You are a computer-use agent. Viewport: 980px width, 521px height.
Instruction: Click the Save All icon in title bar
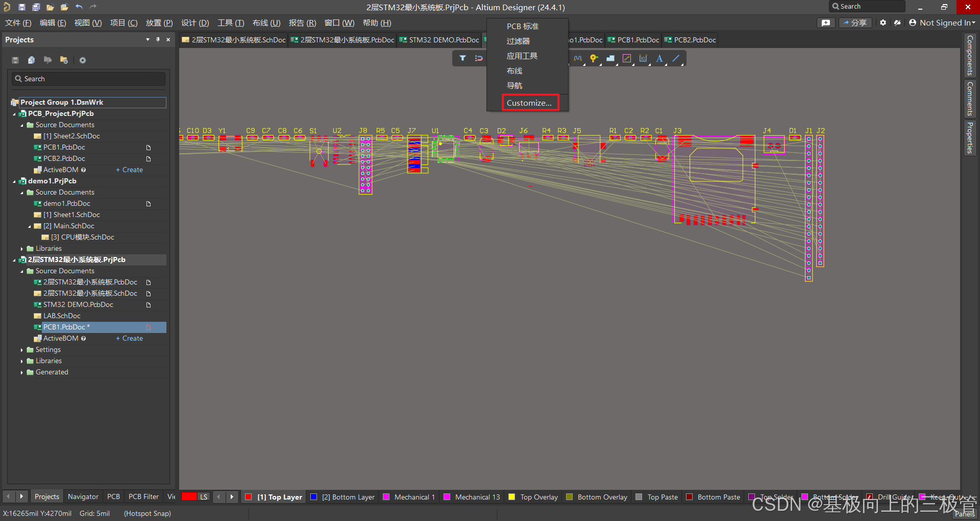pos(36,7)
